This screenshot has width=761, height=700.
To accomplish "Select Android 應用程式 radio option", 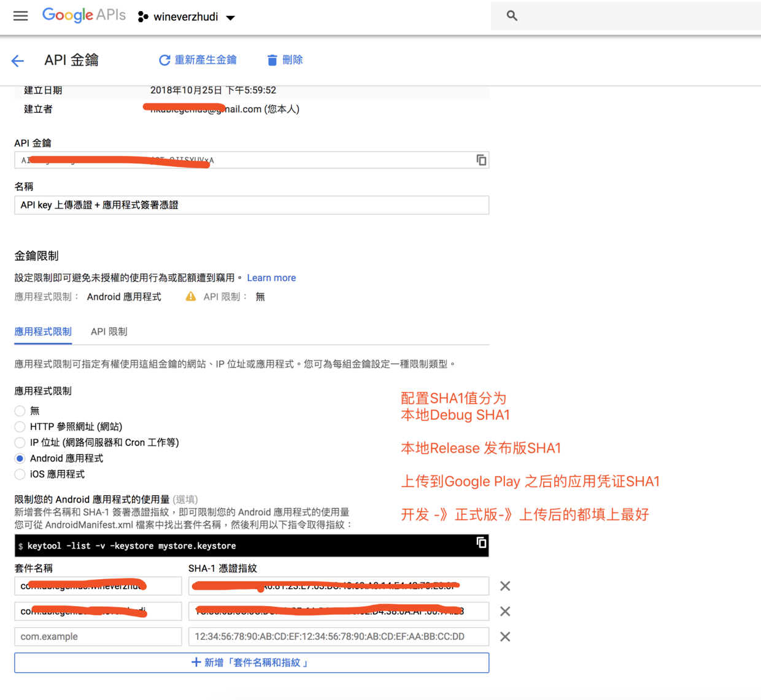I will click(20, 459).
